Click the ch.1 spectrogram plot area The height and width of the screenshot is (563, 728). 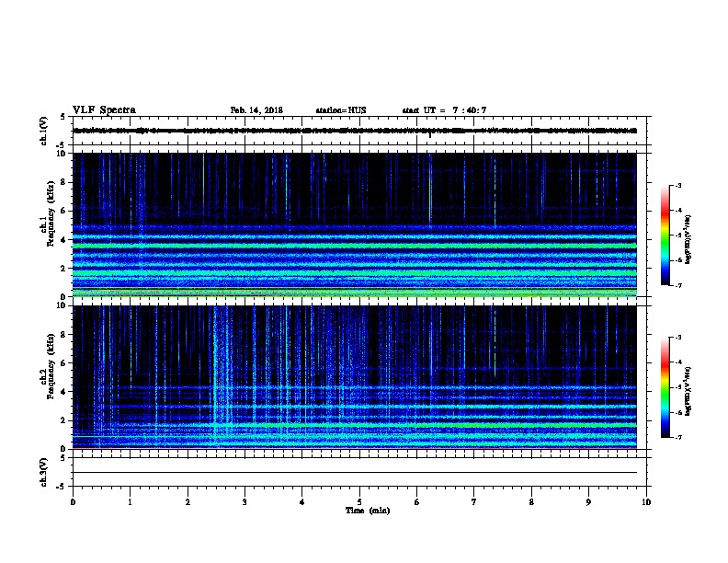[x=355, y=224]
